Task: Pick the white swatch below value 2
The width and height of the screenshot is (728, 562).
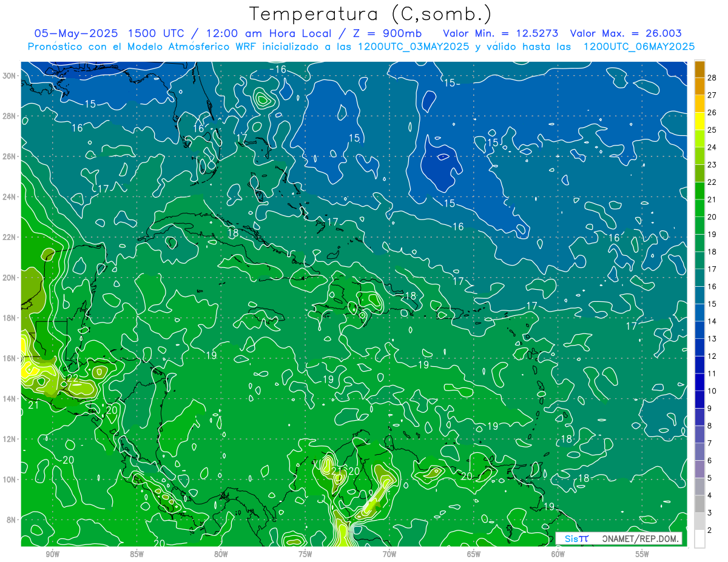Action: pyautogui.click(x=699, y=539)
